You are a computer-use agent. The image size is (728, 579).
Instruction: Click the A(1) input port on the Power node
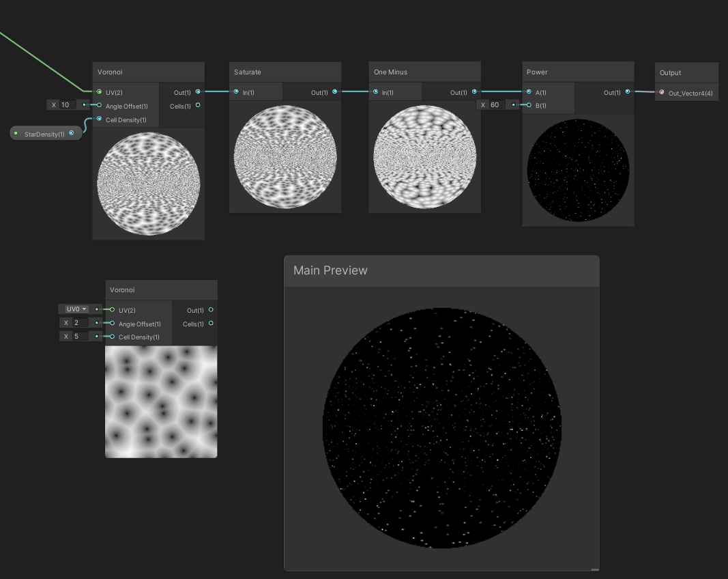tap(530, 91)
